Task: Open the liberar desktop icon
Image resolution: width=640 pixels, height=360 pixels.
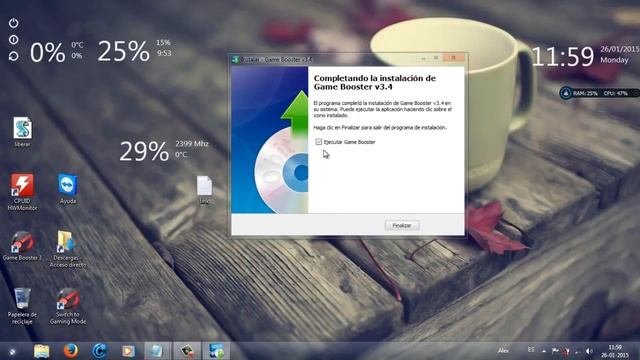Action: click(22, 132)
